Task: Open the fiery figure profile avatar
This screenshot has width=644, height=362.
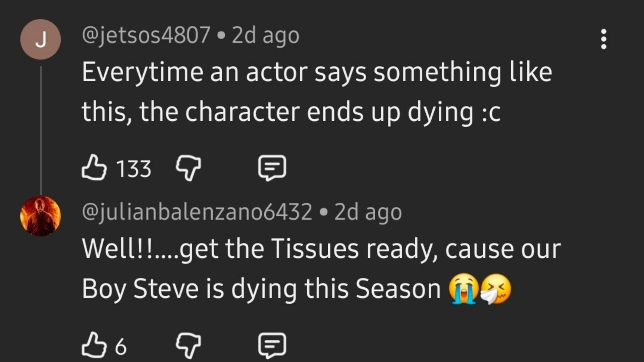Action: tap(41, 216)
